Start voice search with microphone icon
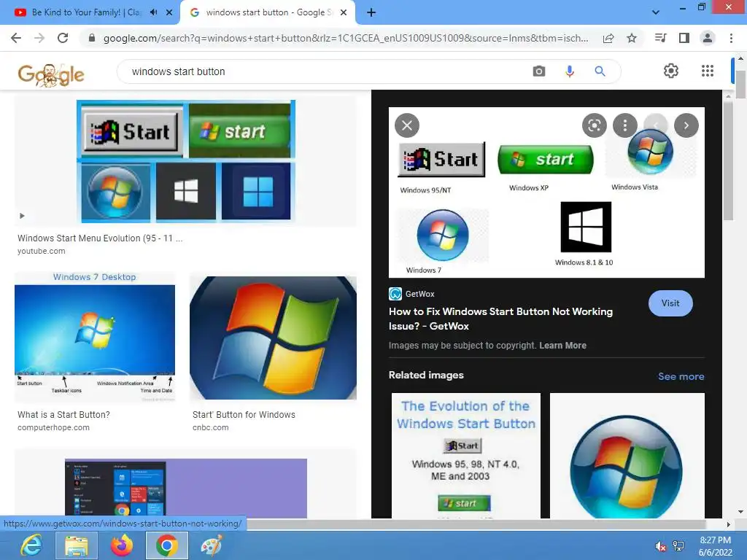 569,71
